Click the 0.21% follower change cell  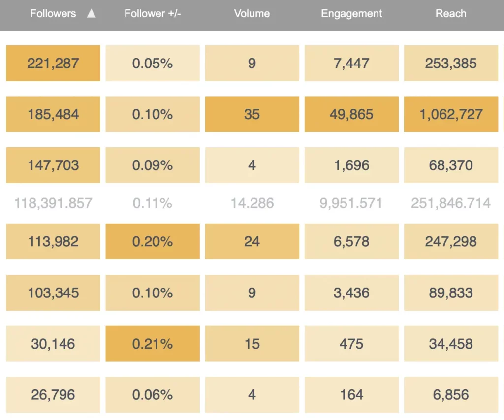[153, 344]
